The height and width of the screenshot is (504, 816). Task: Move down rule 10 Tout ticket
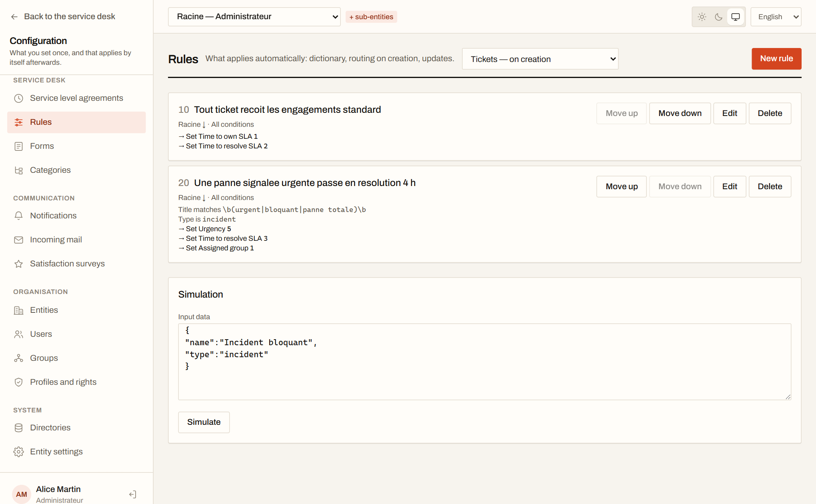point(680,114)
